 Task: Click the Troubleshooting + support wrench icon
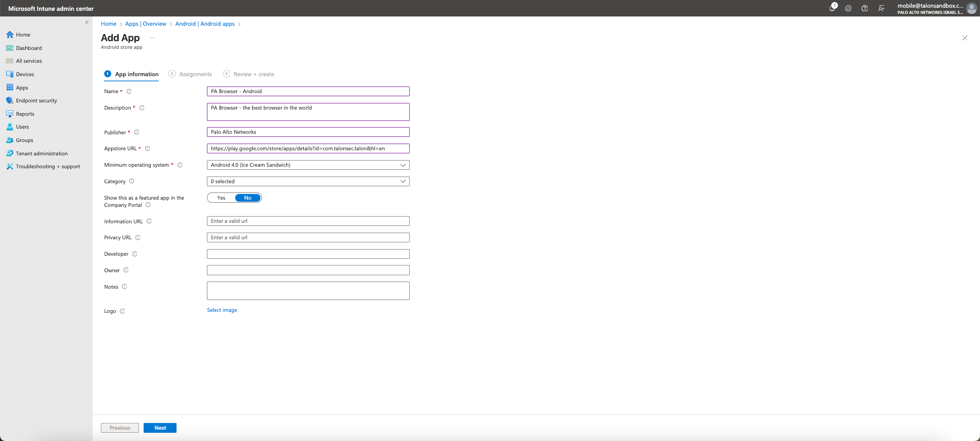10,166
